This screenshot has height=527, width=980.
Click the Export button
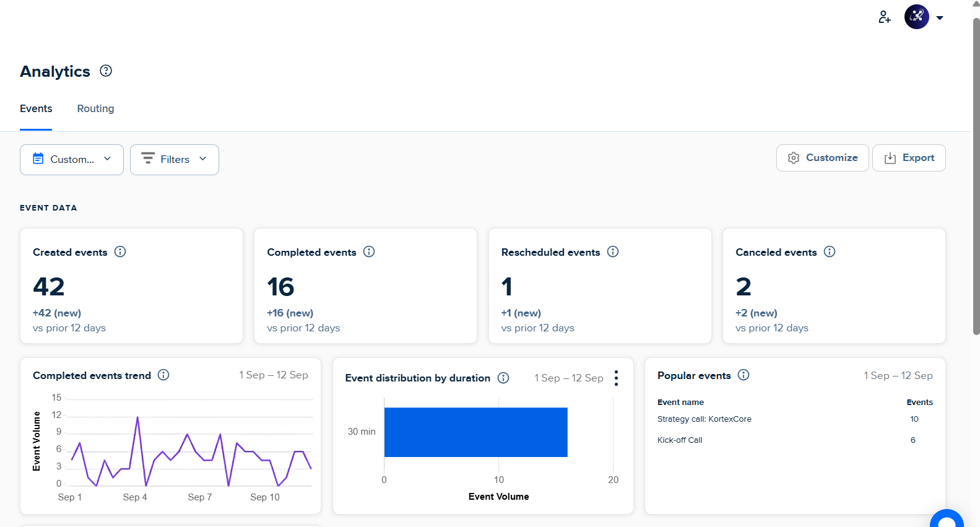[x=909, y=158]
